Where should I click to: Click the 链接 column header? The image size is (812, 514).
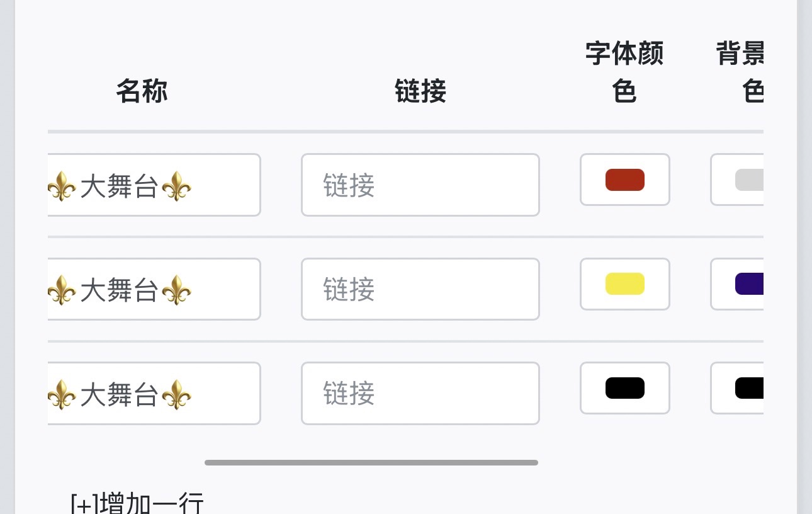pyautogui.click(x=420, y=92)
